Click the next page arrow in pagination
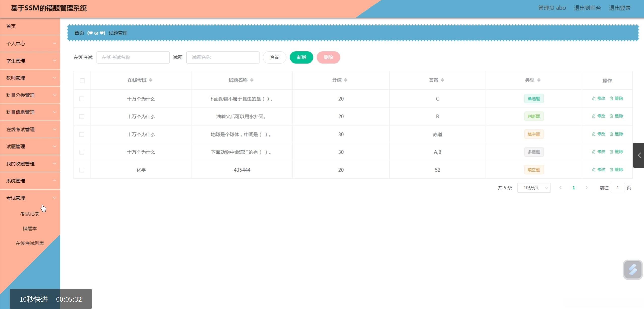Viewport: 644px width, 309px height. pos(586,188)
